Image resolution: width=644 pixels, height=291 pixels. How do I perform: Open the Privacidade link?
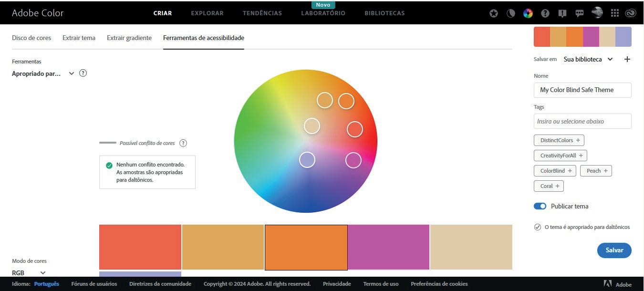click(337, 284)
